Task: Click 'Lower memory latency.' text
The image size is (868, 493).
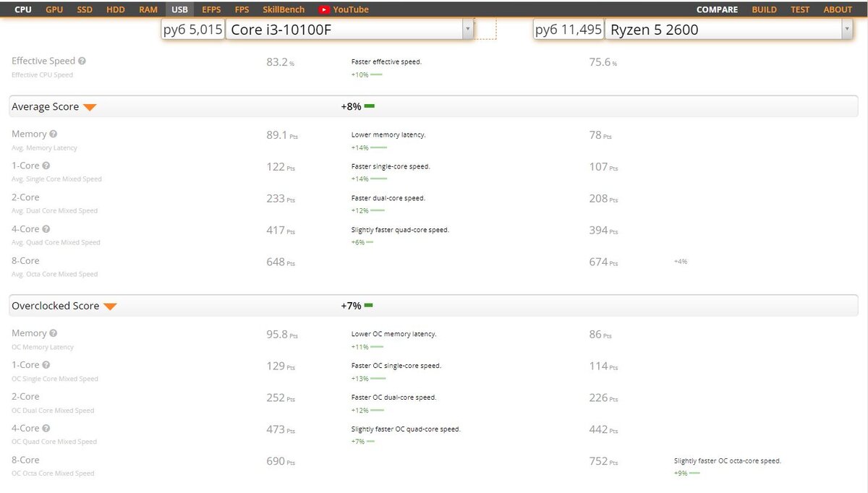Action: (388, 134)
